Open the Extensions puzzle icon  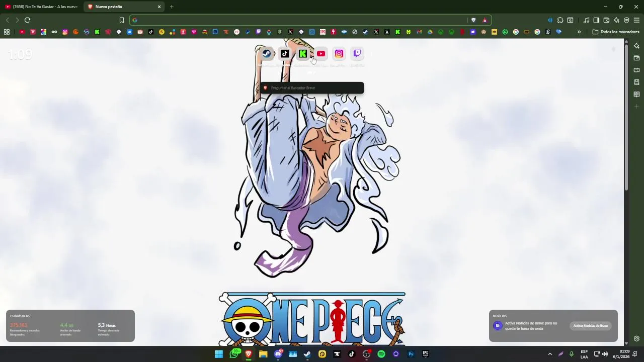tap(560, 20)
